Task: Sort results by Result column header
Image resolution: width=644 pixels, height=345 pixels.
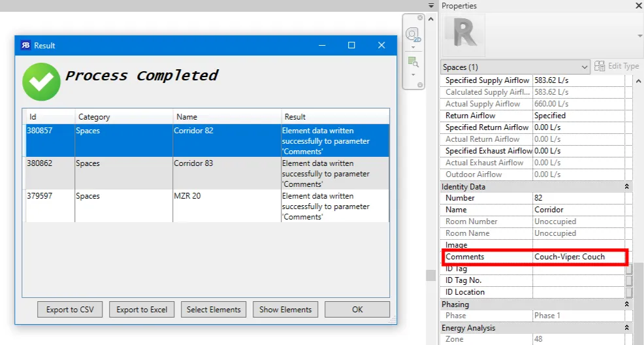Action: [335, 117]
